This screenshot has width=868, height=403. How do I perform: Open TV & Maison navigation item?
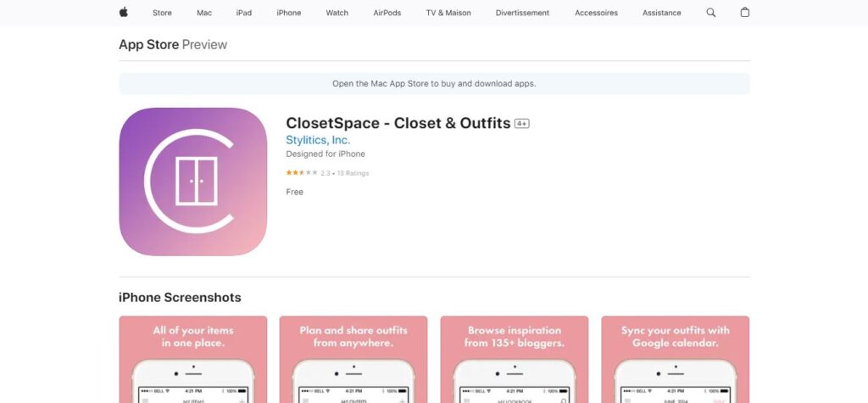point(448,13)
